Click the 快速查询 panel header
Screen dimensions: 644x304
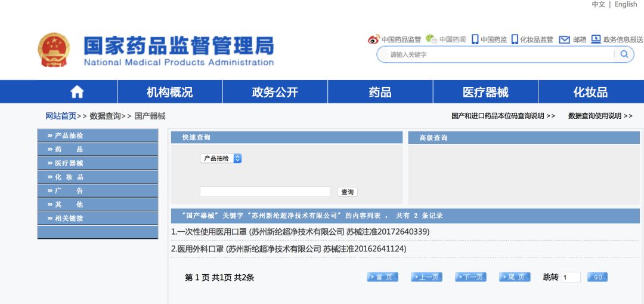coord(287,138)
